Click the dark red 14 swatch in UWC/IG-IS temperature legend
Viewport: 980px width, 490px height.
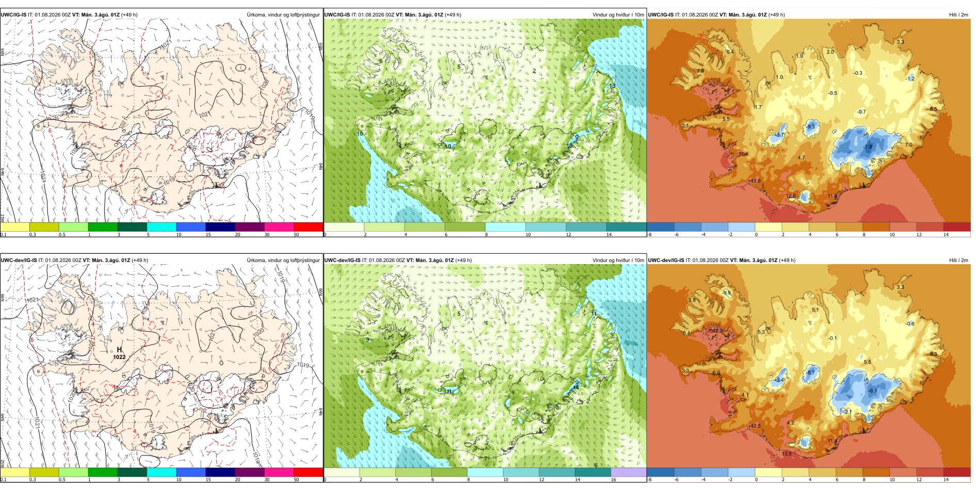957,227
